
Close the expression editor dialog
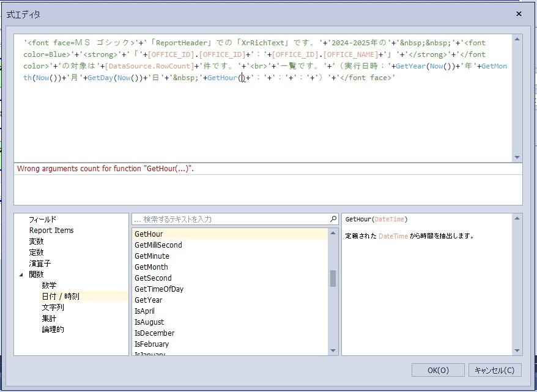point(519,13)
